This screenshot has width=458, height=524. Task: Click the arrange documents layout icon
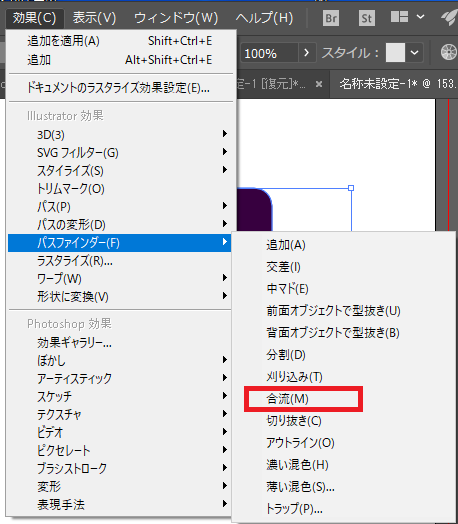(x=400, y=17)
